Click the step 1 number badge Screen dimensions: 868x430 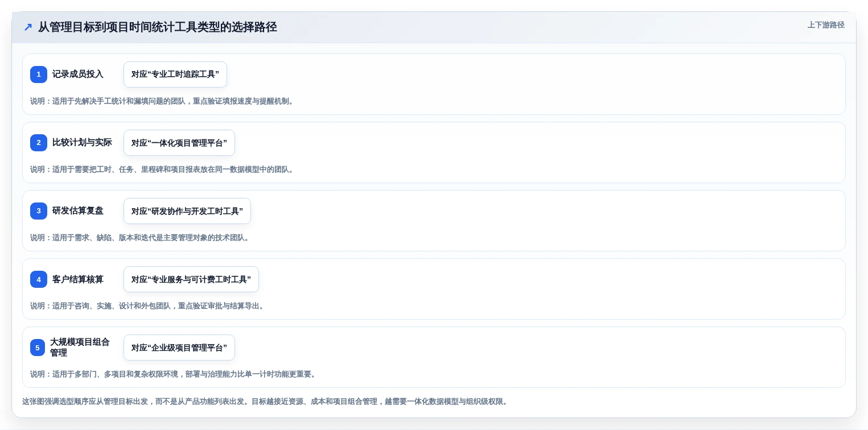point(39,75)
